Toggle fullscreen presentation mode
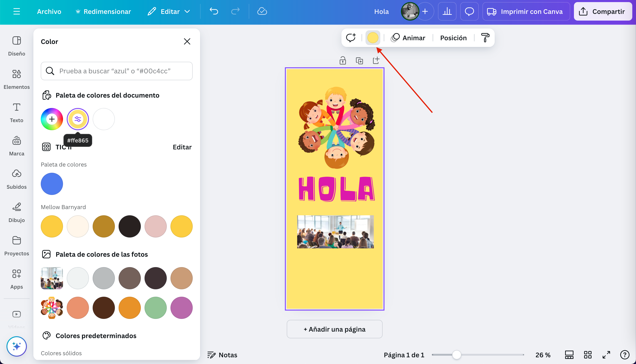The image size is (636, 364). [606, 355]
